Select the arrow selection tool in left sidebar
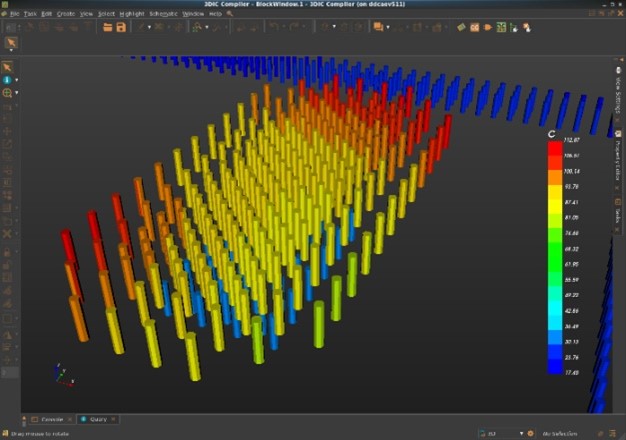Image resolution: width=626 pixels, height=440 pixels. point(7,67)
